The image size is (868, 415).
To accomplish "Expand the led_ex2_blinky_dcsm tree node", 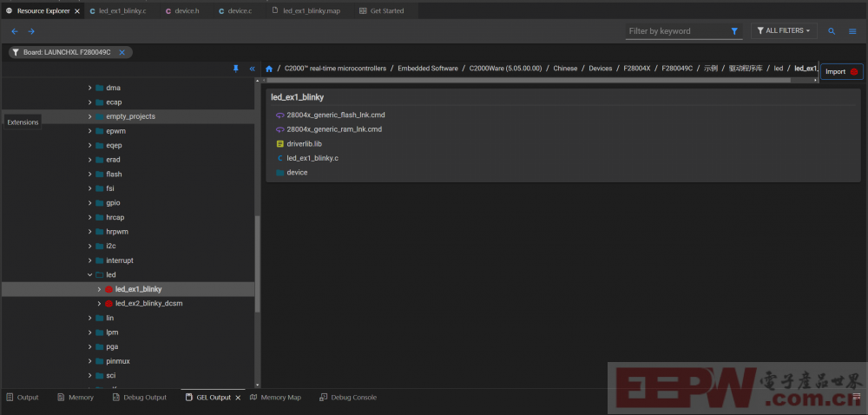I will tap(99, 304).
